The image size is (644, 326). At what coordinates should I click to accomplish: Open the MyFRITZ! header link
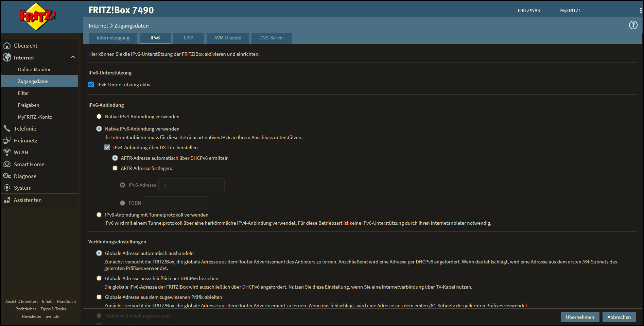tap(570, 11)
